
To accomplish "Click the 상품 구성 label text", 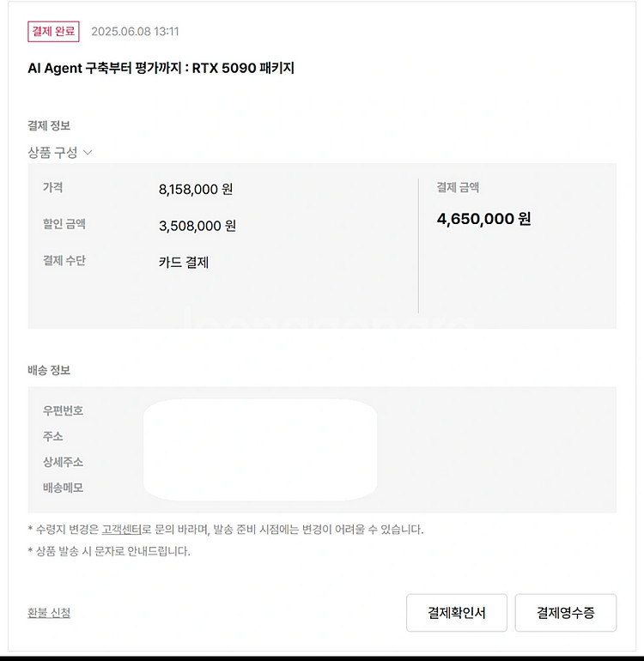I will click(x=52, y=152).
